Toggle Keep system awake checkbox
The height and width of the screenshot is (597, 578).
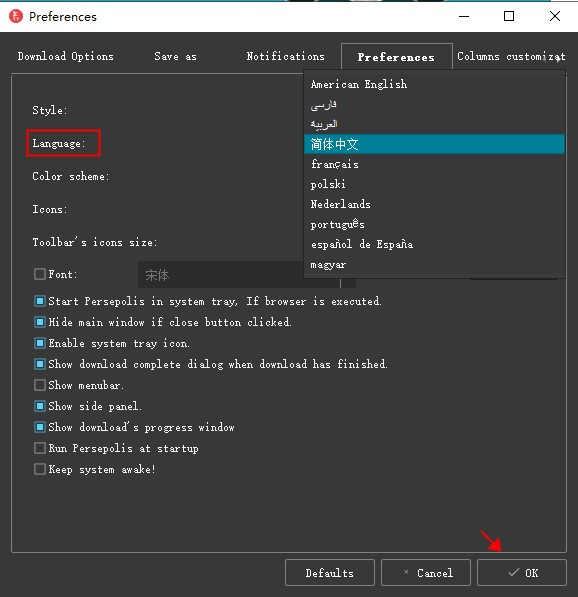[40, 469]
